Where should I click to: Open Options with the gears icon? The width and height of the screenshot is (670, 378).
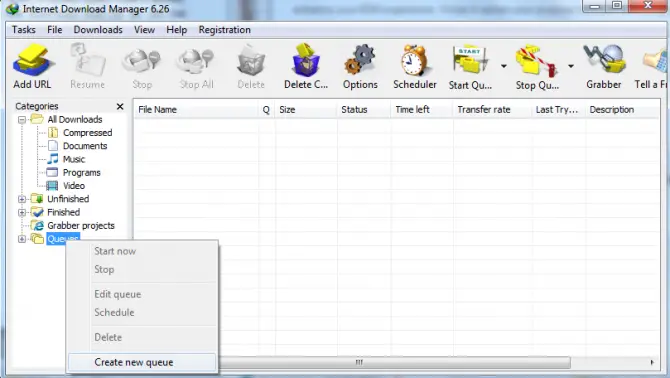pyautogui.click(x=360, y=60)
